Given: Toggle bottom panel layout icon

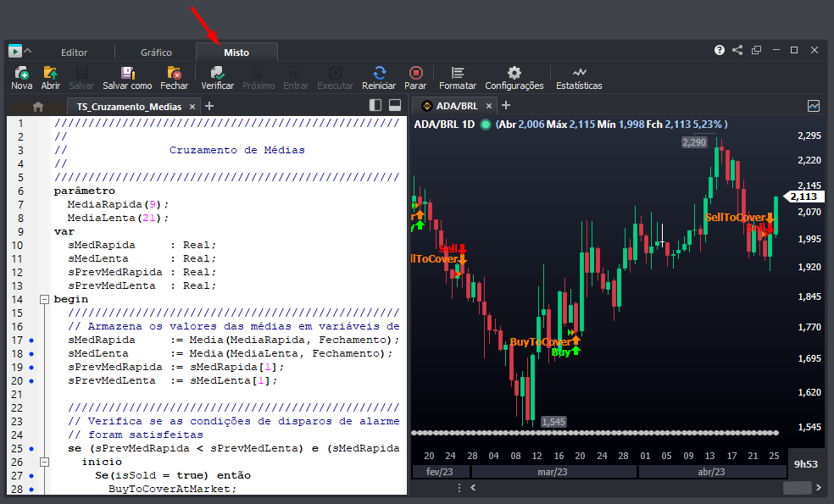Looking at the screenshot, I should click(x=394, y=106).
